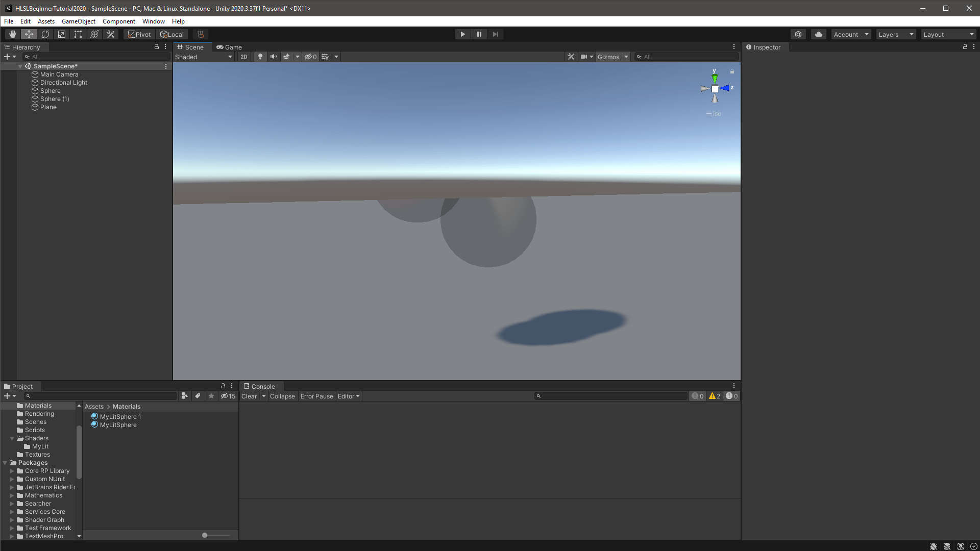This screenshot has width=980, height=551.
Task: Toggle Console errors filter
Action: click(x=731, y=396)
